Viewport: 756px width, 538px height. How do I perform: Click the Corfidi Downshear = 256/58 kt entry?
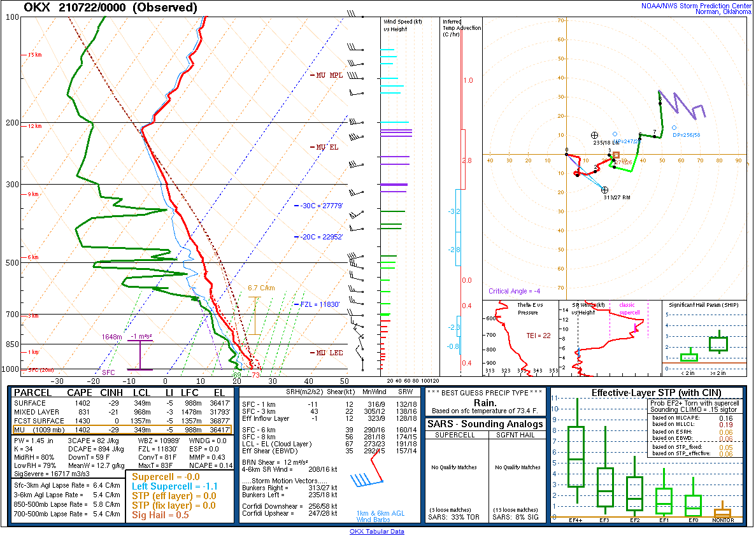click(289, 506)
